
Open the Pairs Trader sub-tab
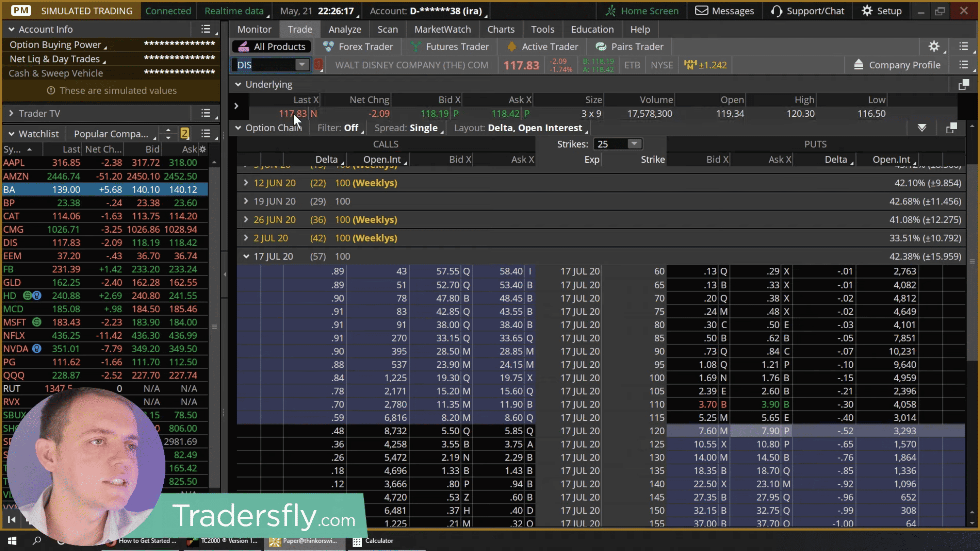tap(630, 47)
